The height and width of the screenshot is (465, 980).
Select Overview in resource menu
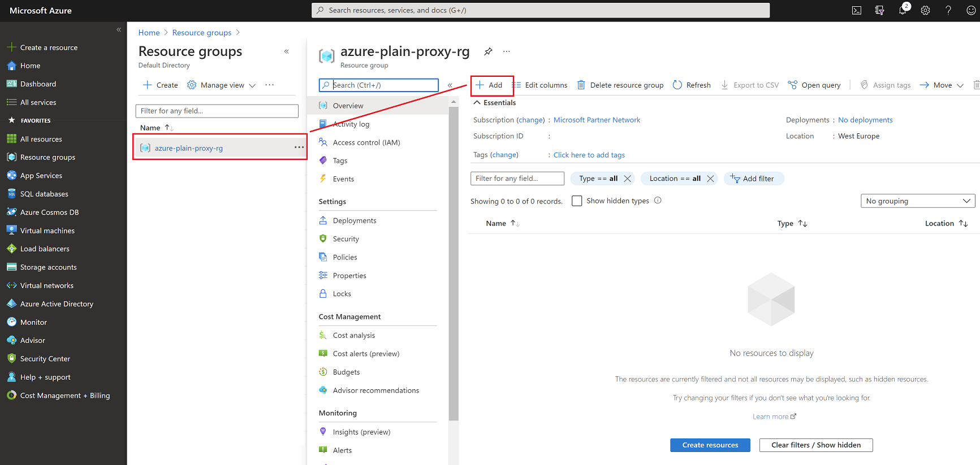point(378,106)
